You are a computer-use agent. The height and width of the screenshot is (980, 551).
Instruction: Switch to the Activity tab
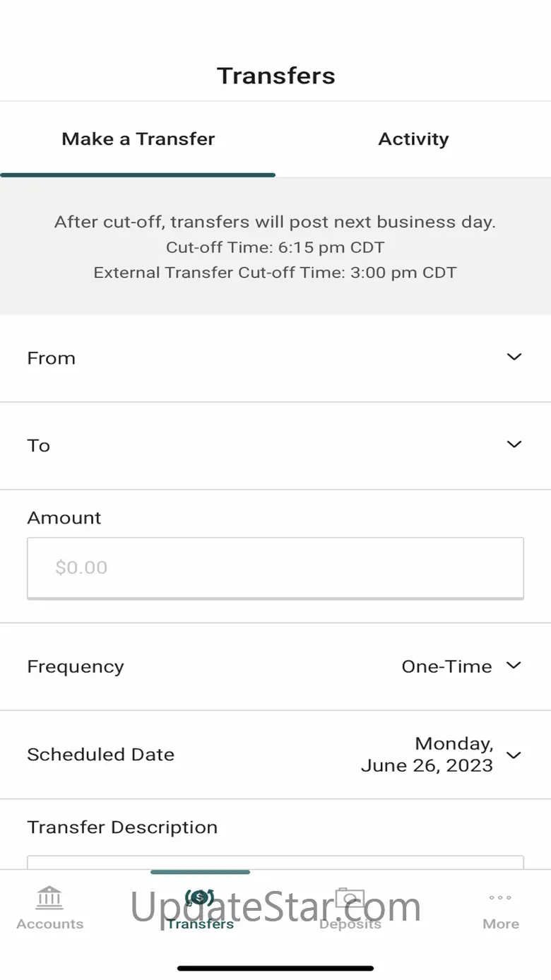tap(413, 139)
